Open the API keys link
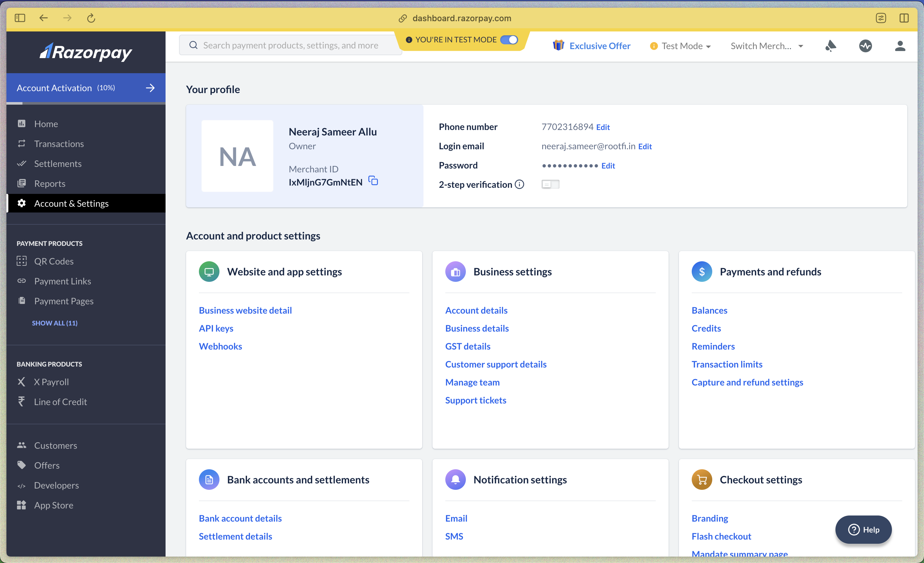The image size is (924, 563). coord(216,328)
